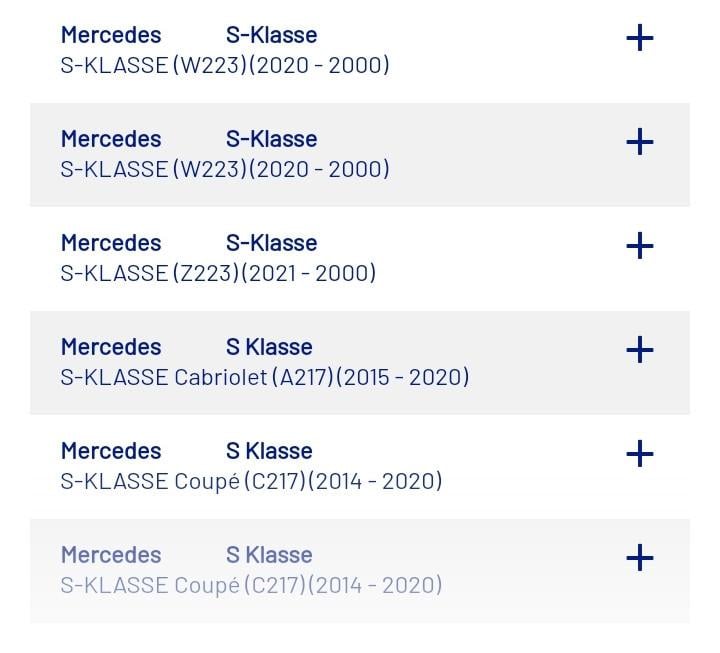Viewport: 720px width, 653px height.
Task: Click the S-Klasse heading above the Z223 entry
Action: [271, 243]
